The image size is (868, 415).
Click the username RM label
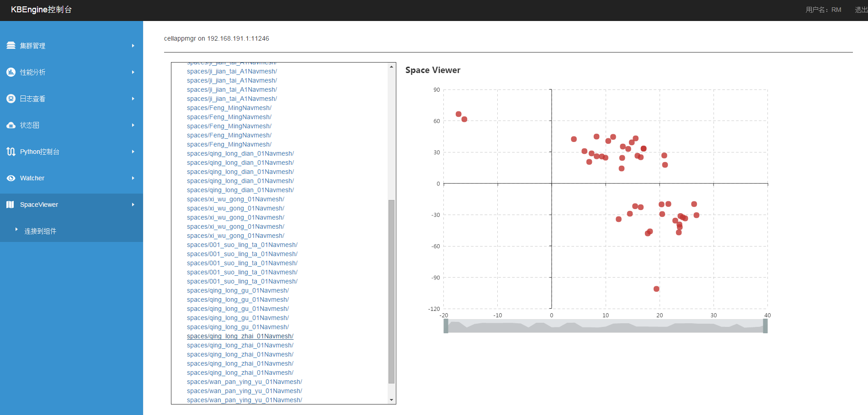[823, 10]
